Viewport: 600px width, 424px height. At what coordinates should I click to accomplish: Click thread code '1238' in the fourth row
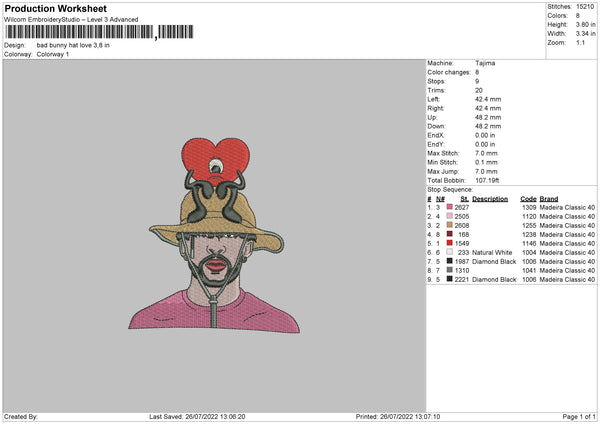pyautogui.click(x=529, y=235)
